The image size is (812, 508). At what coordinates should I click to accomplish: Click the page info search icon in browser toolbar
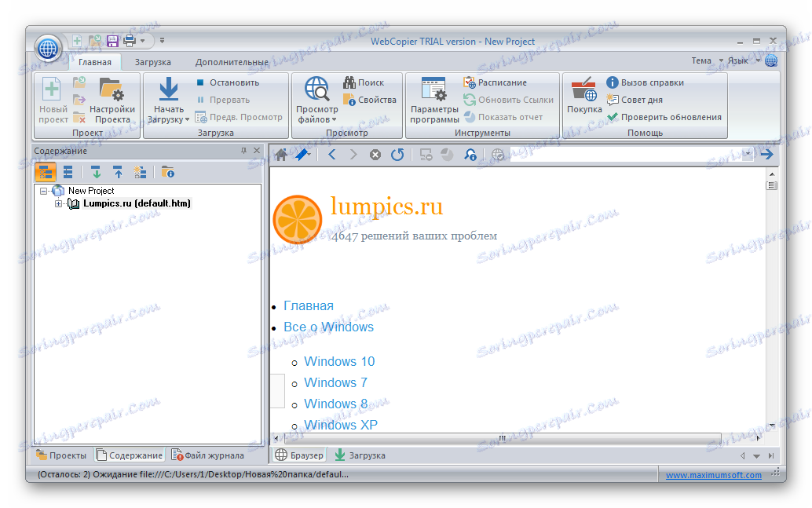[470, 155]
